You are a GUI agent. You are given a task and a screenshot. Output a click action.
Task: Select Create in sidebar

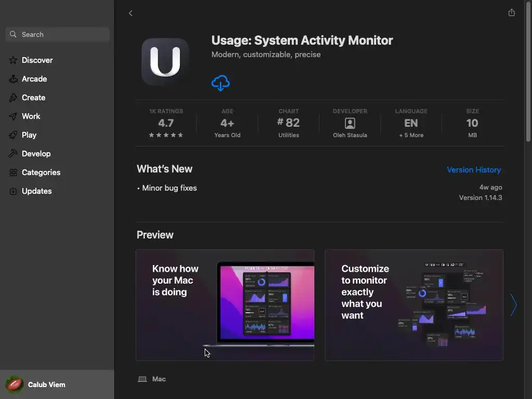coord(34,97)
